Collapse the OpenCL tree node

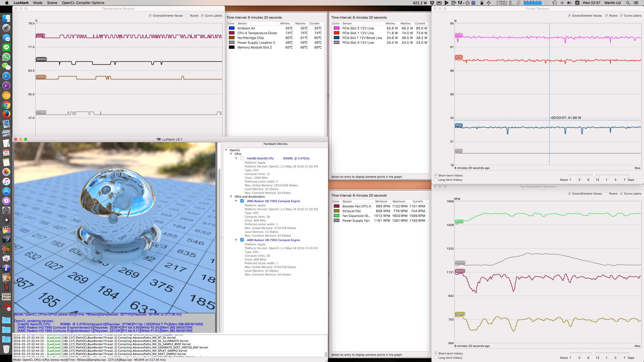226,150
